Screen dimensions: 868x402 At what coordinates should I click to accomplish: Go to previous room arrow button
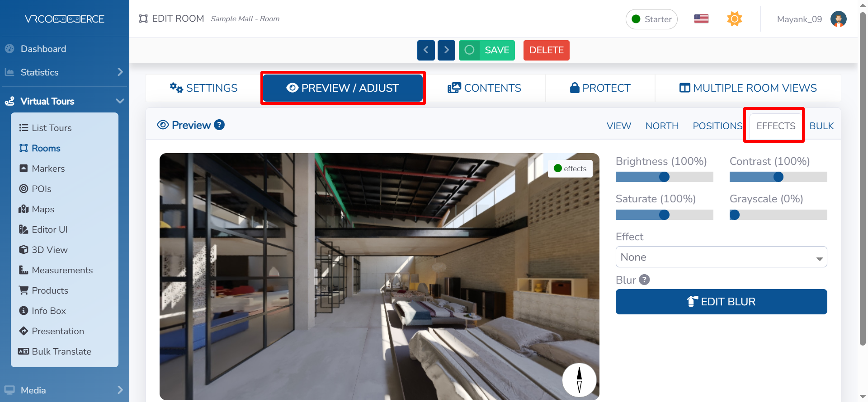coord(426,50)
